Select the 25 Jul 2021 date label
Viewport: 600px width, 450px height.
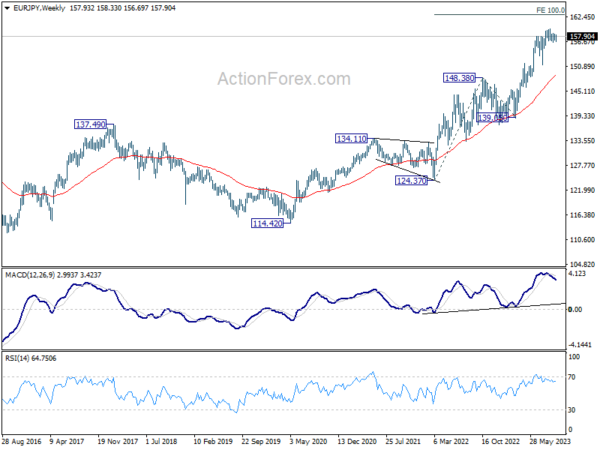pos(405,442)
